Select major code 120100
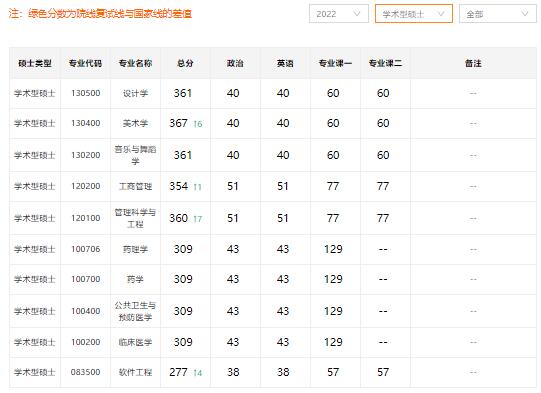 tap(86, 218)
